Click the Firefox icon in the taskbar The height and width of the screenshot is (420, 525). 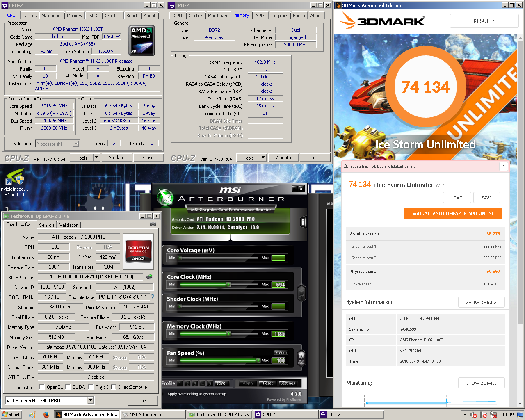pyautogui.click(x=46, y=415)
